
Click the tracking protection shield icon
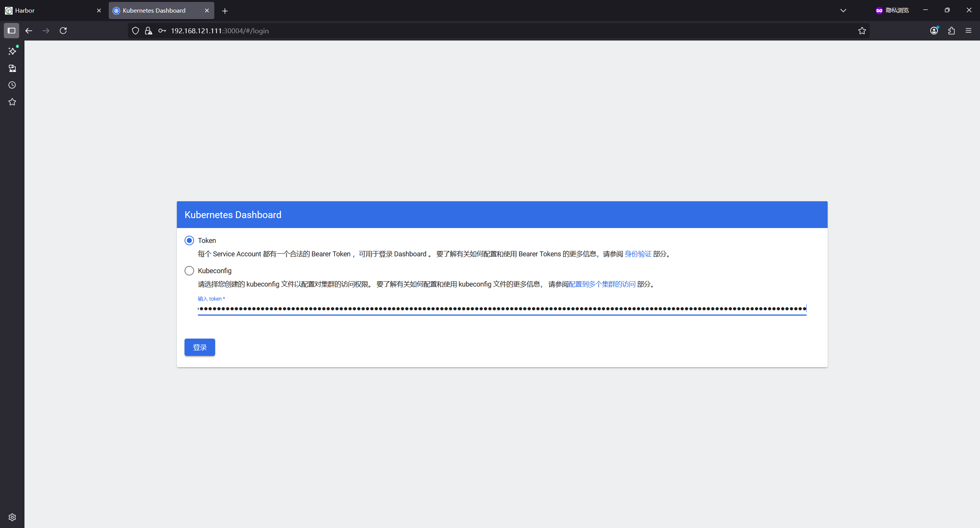click(x=136, y=31)
